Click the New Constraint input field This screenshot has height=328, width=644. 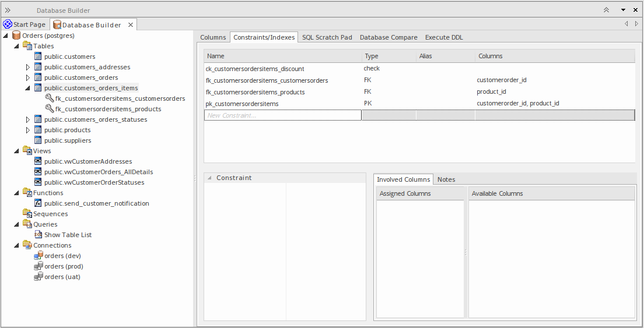(282, 115)
